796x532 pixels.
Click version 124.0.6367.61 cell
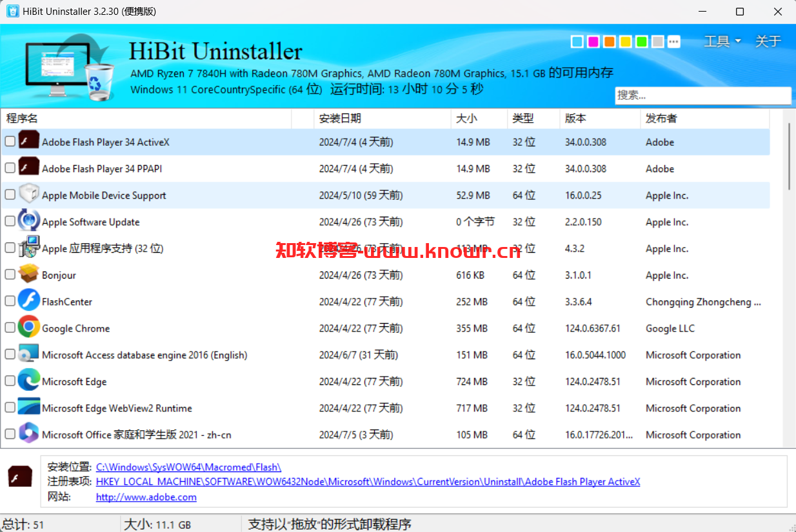click(x=592, y=328)
